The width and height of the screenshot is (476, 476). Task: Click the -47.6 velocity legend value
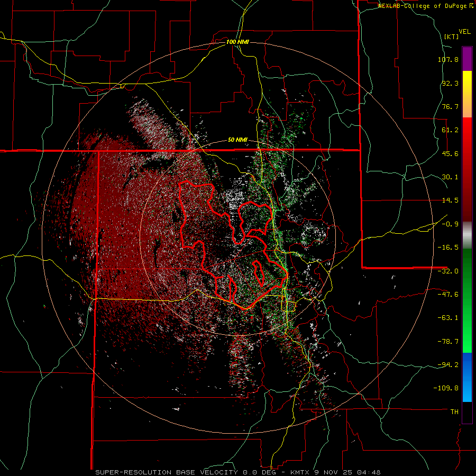coord(448,295)
